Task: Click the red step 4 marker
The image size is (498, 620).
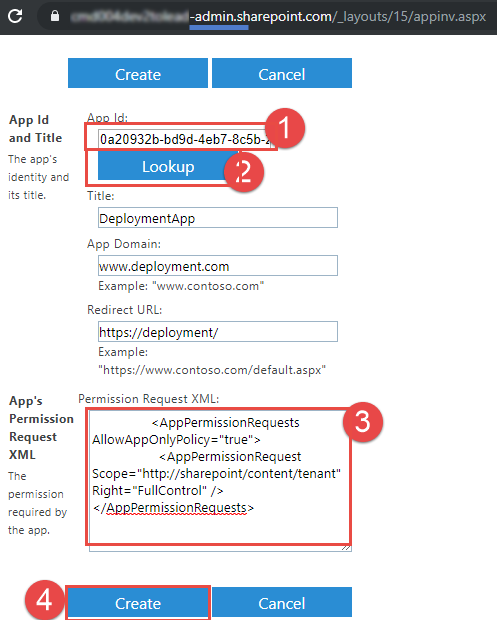Action: (44, 600)
